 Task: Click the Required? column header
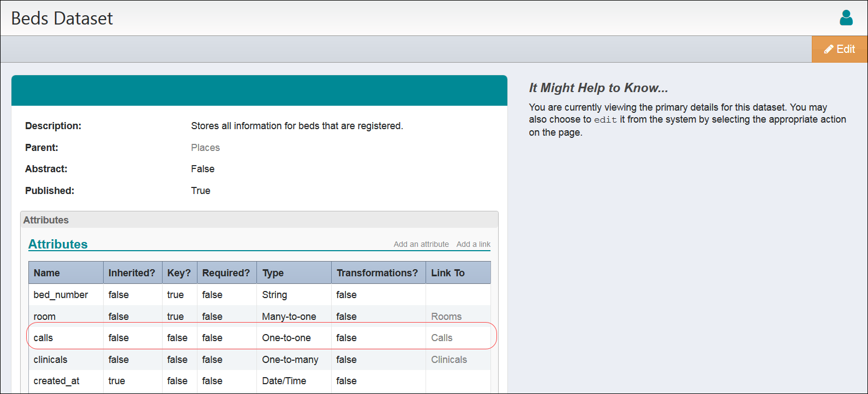pos(226,273)
